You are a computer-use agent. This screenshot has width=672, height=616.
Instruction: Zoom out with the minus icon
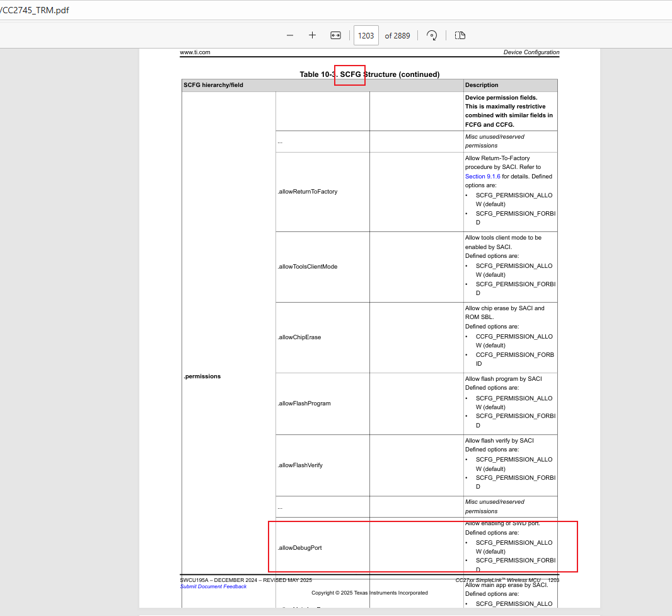(x=290, y=35)
